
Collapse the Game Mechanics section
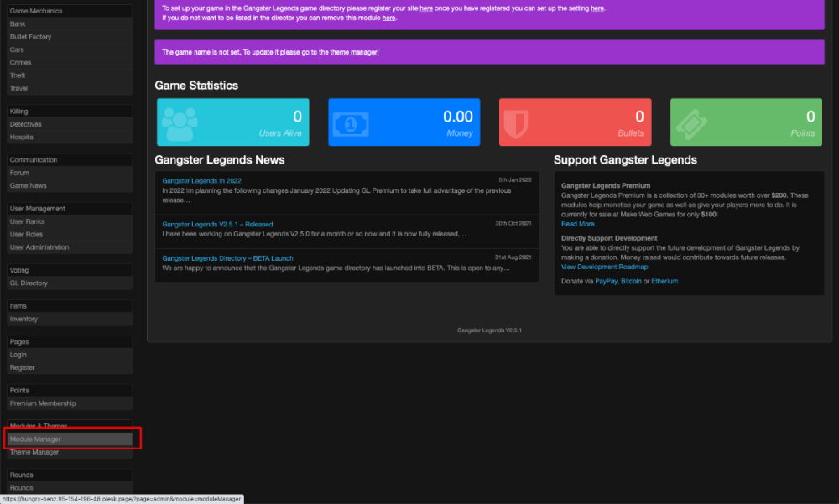click(36, 10)
